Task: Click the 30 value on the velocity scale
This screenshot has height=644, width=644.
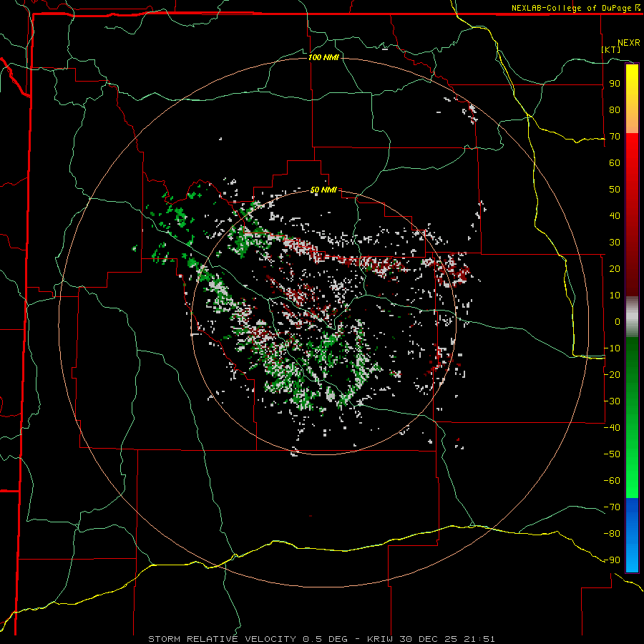Action: pyautogui.click(x=615, y=243)
